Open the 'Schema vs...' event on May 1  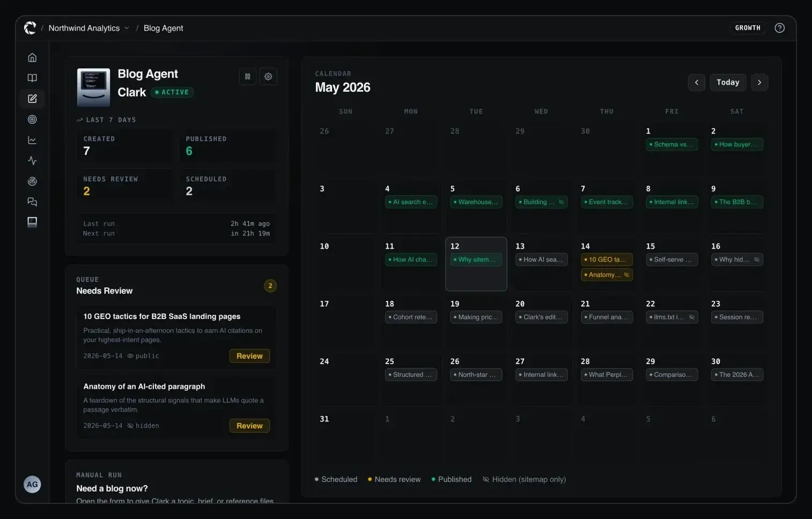coord(672,144)
